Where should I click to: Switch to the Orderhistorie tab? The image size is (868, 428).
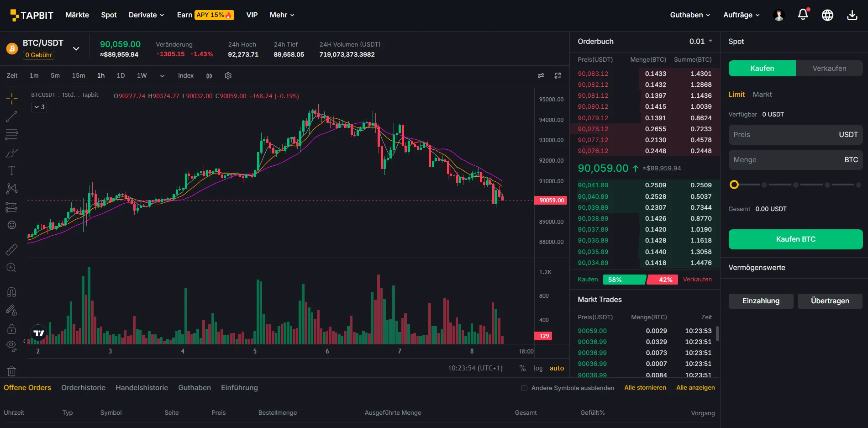(83, 388)
